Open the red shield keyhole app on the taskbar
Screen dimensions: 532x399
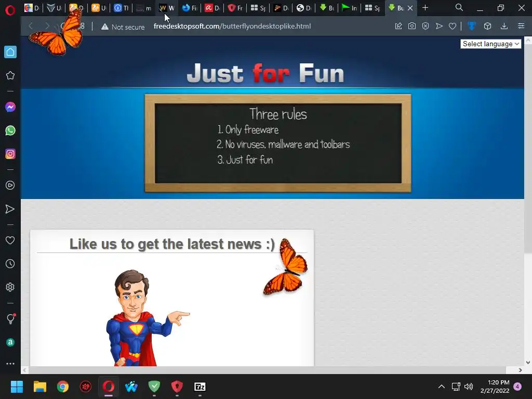(177, 386)
